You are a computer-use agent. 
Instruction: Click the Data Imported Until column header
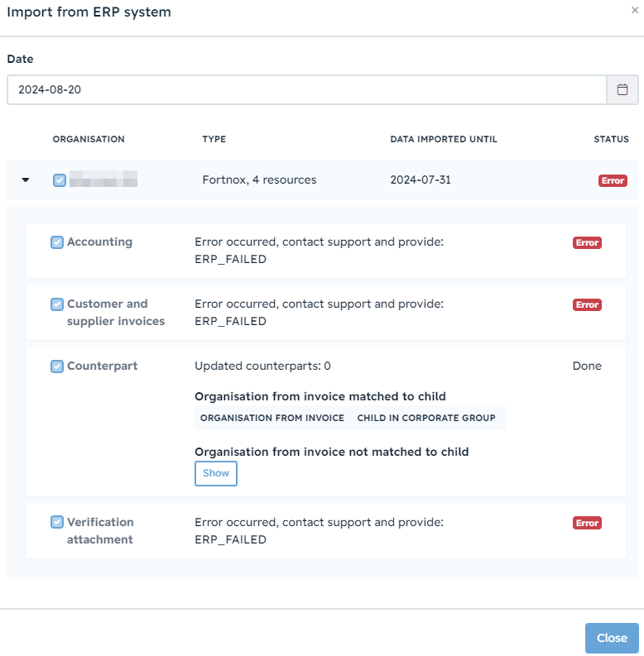click(444, 139)
